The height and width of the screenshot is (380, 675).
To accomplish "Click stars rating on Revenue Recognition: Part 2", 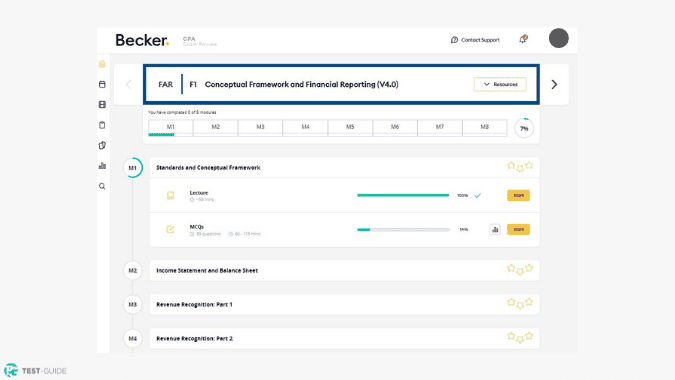I will point(520,338).
